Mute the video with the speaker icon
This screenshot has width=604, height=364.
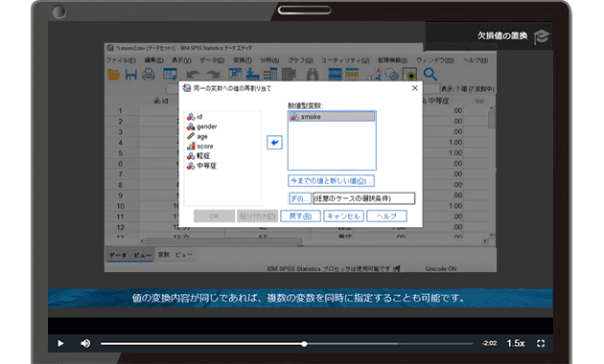coord(85,343)
